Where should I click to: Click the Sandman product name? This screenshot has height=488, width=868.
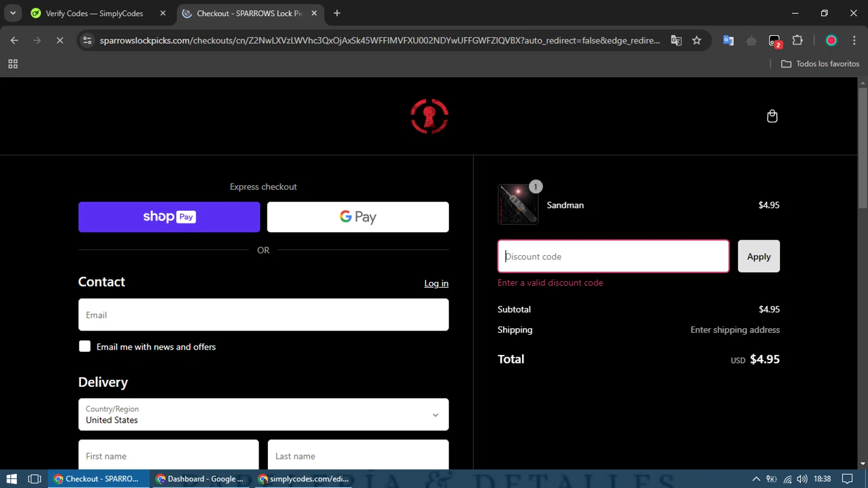[565, 206]
